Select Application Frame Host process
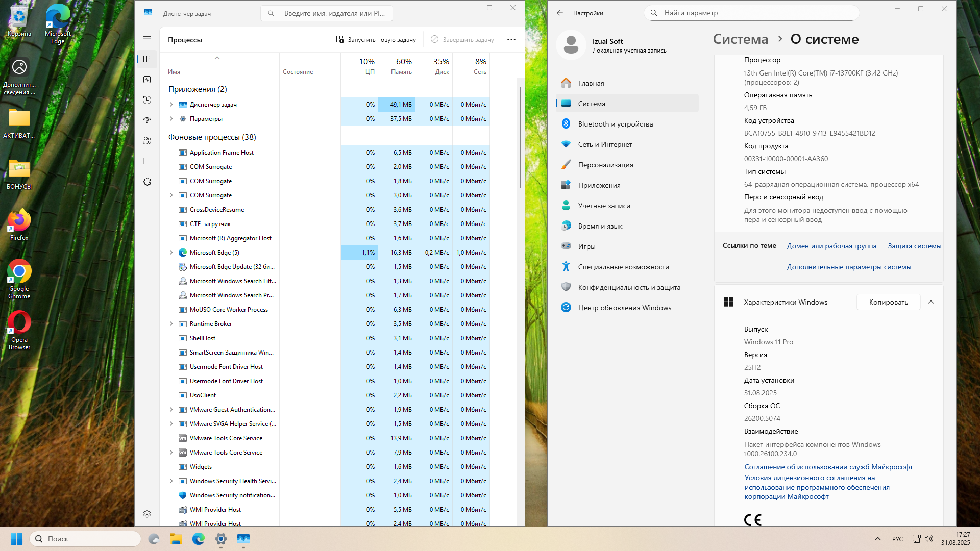Screen dimensions: 980x551 coord(325,153)
